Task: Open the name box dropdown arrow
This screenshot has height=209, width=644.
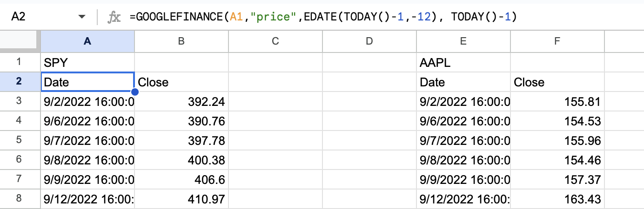Action: [x=82, y=17]
